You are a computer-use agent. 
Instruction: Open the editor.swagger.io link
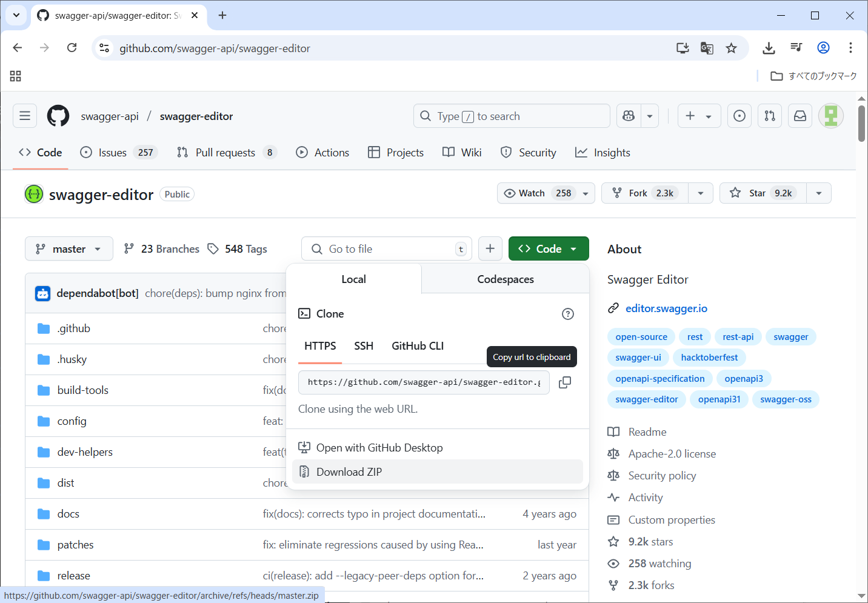point(666,308)
